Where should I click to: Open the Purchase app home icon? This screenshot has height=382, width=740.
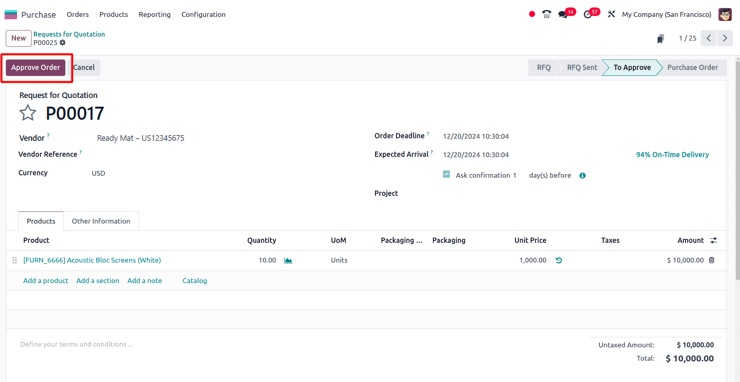click(10, 15)
